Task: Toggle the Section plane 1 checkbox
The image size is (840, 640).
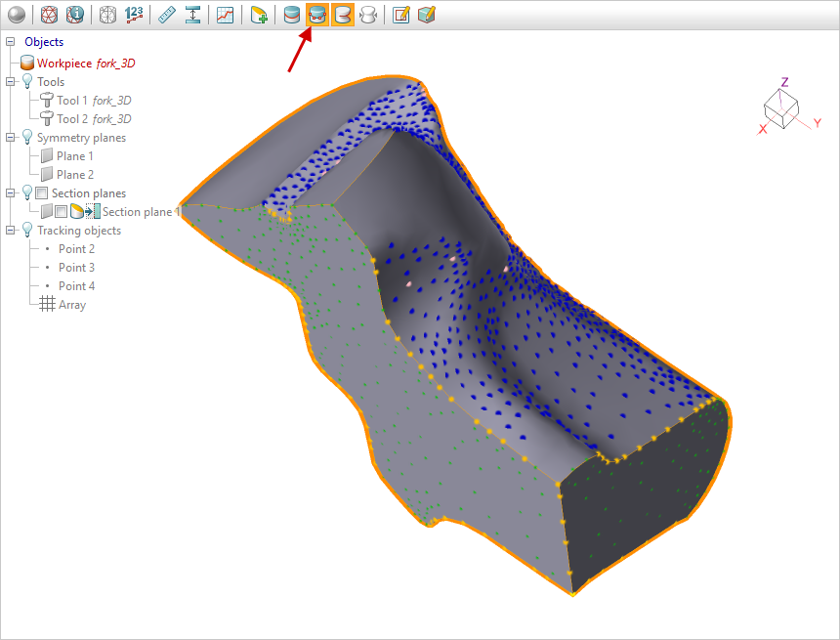Action: (61, 212)
